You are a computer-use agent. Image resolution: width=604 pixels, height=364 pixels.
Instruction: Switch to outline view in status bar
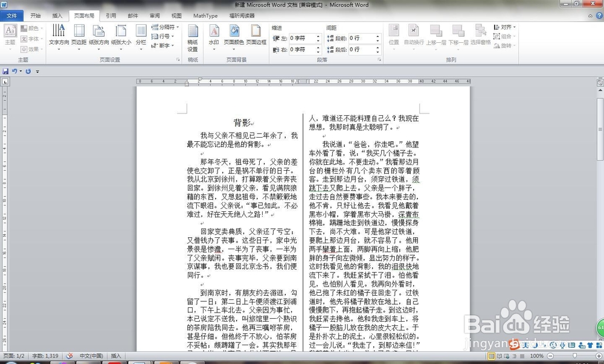(x=514, y=356)
